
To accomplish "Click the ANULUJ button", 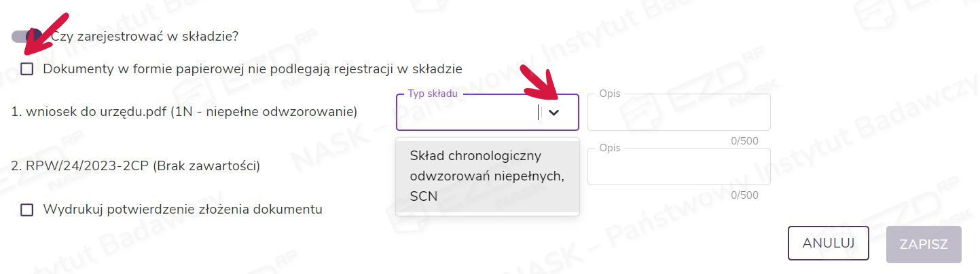I will (828, 243).
